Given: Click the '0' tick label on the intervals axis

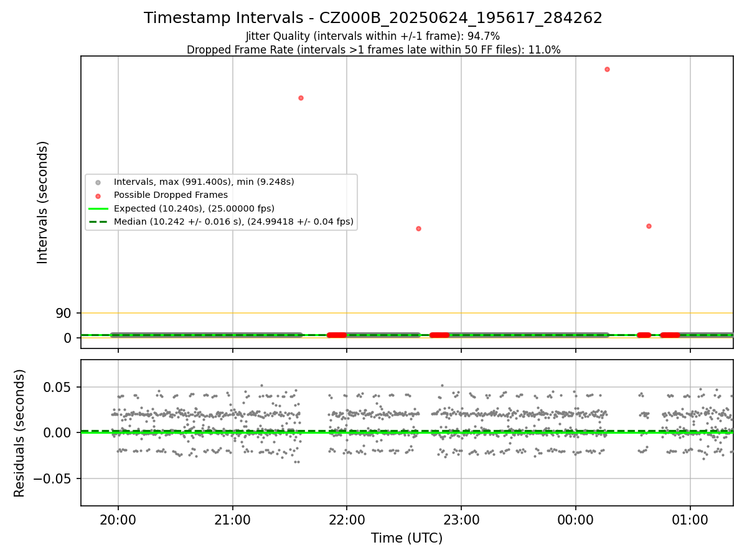Looking at the screenshot, I should click(x=68, y=338).
